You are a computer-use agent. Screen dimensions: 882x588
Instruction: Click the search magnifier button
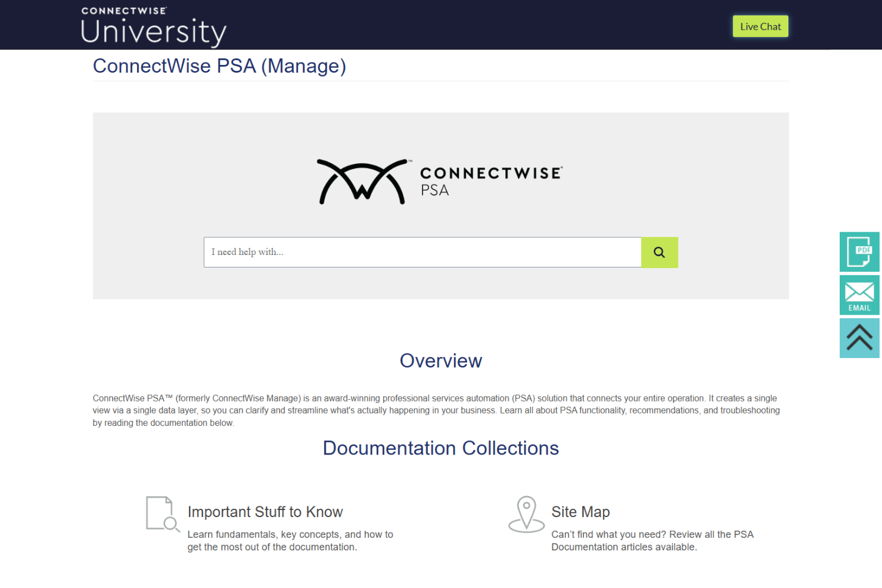pos(659,252)
